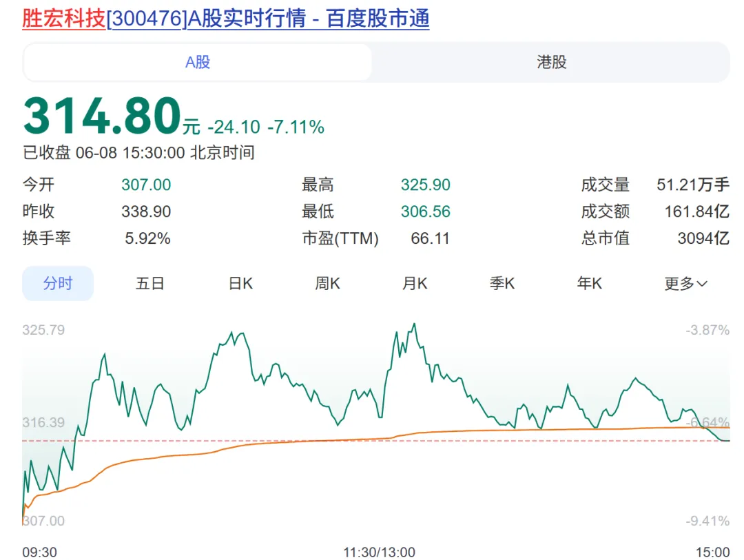
Task: Click the 市盈(TTM) value 66.11
Action: click(x=431, y=238)
